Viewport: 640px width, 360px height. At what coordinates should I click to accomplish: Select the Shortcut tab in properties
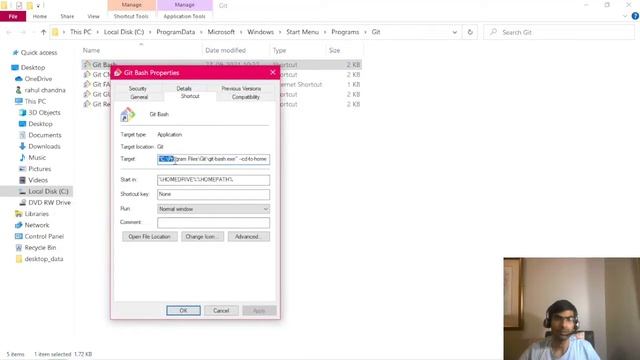[190, 96]
